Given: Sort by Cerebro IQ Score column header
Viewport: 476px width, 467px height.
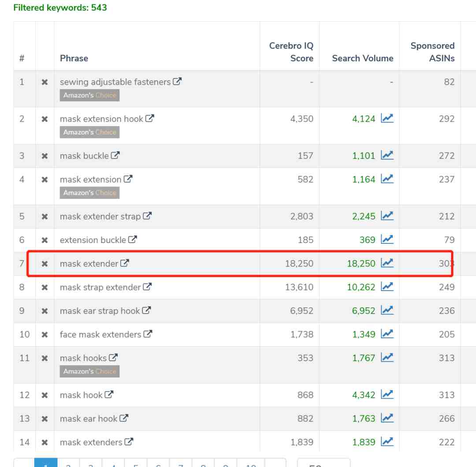Looking at the screenshot, I should coord(291,52).
